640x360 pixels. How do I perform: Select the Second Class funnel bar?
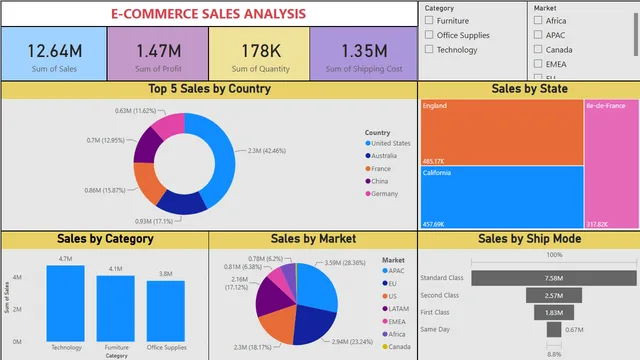point(554,295)
